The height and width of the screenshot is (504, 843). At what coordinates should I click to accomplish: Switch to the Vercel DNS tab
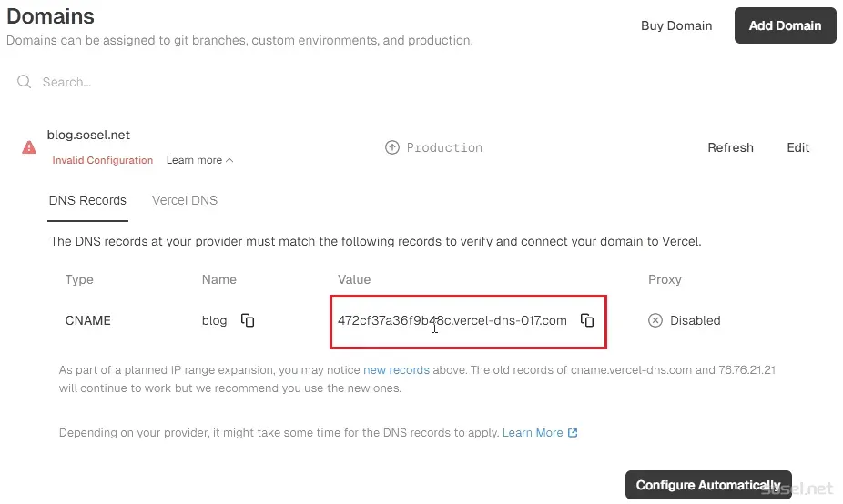point(185,200)
